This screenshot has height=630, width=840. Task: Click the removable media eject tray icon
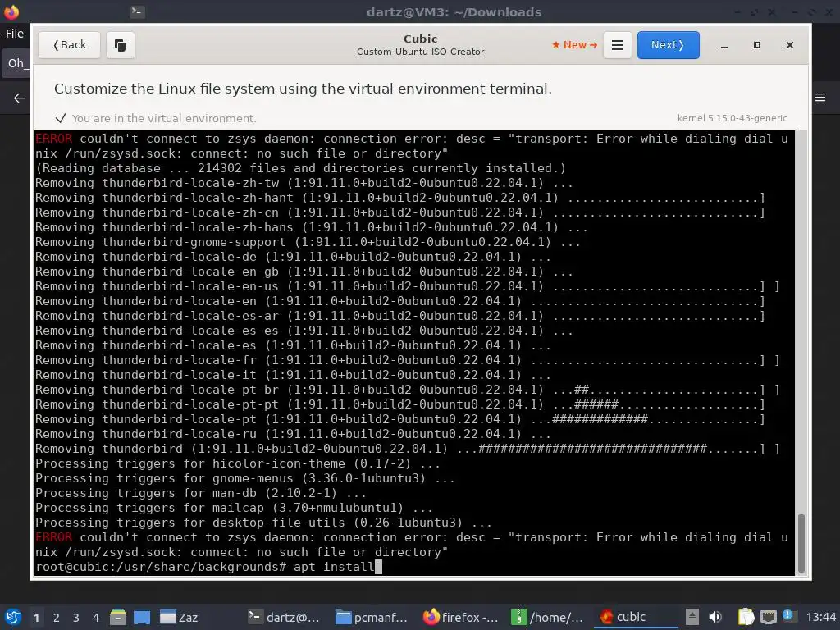(x=692, y=617)
